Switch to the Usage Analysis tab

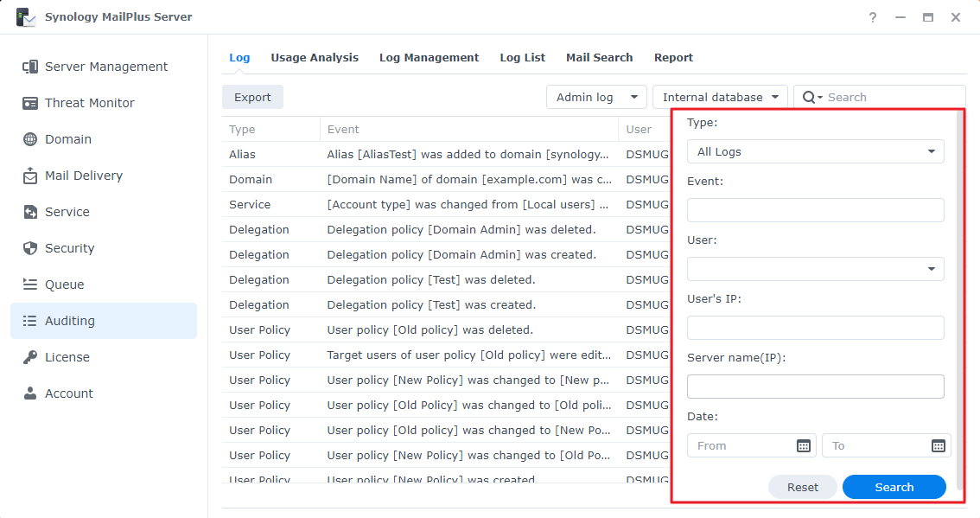click(x=315, y=57)
